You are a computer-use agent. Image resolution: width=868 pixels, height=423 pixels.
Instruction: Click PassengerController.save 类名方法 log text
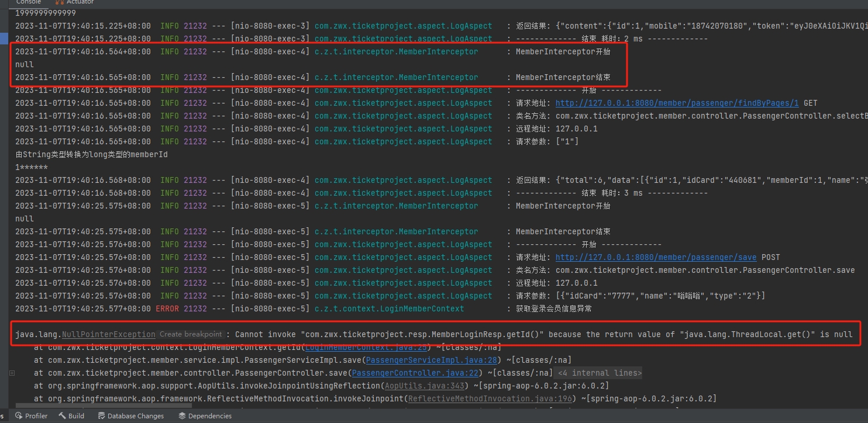pyautogui.click(x=685, y=270)
